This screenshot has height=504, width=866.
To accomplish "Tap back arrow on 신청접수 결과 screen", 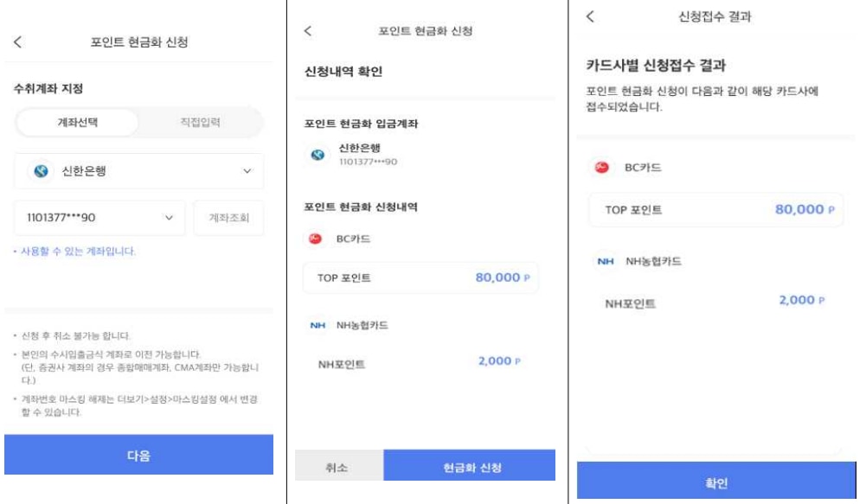I will click(x=590, y=16).
